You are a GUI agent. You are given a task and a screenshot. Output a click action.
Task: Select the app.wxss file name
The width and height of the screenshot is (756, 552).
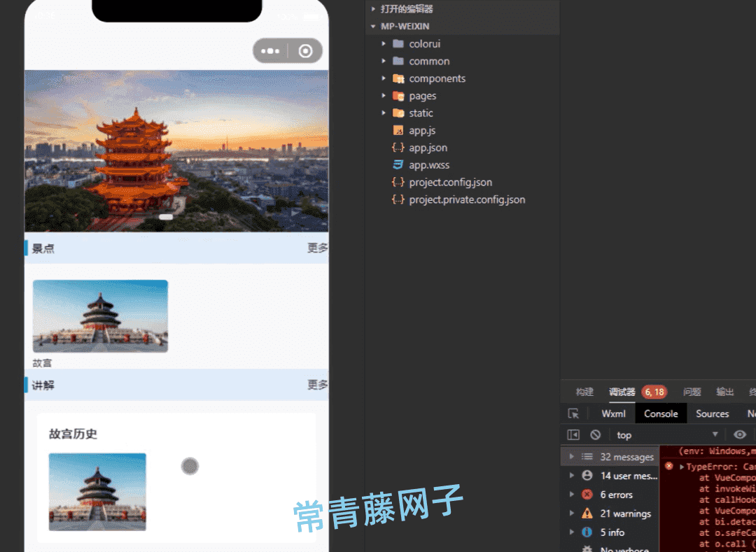coord(429,165)
